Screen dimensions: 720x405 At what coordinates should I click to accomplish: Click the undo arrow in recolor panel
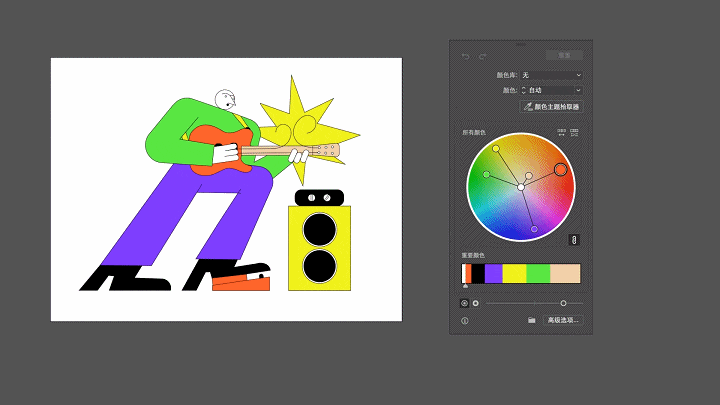pyautogui.click(x=465, y=56)
